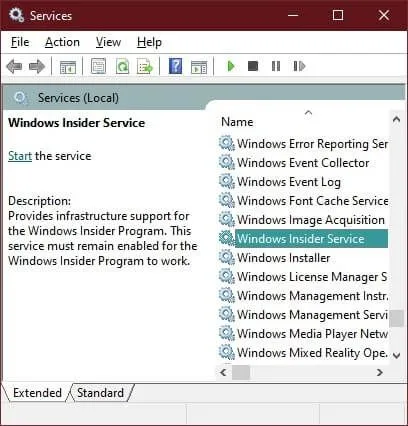The width and height of the screenshot is (408, 426).
Task: Select Windows Mixed Reality Ope. text
Action: point(312,353)
